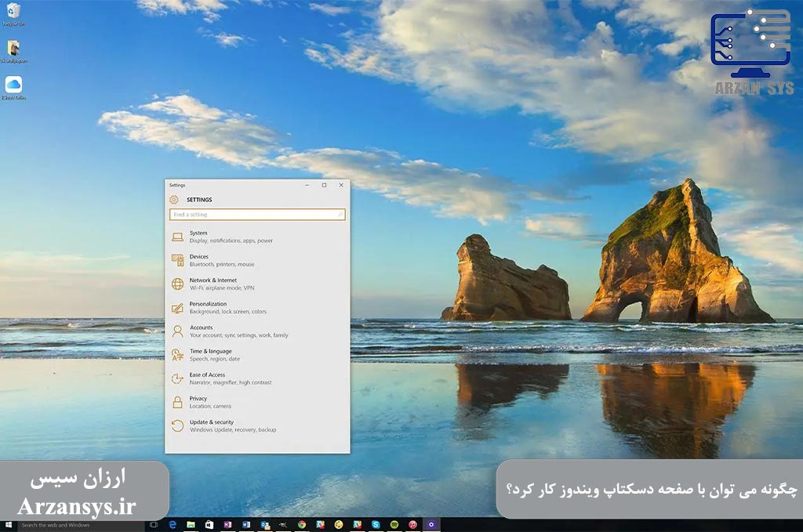Open Task View on the taskbar
The height and width of the screenshot is (532, 803).
pyautogui.click(x=154, y=525)
